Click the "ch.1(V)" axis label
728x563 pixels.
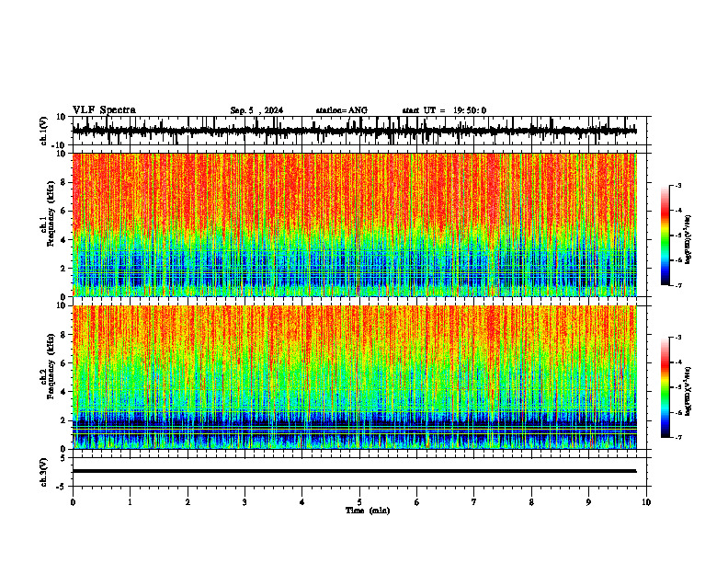click(x=44, y=131)
